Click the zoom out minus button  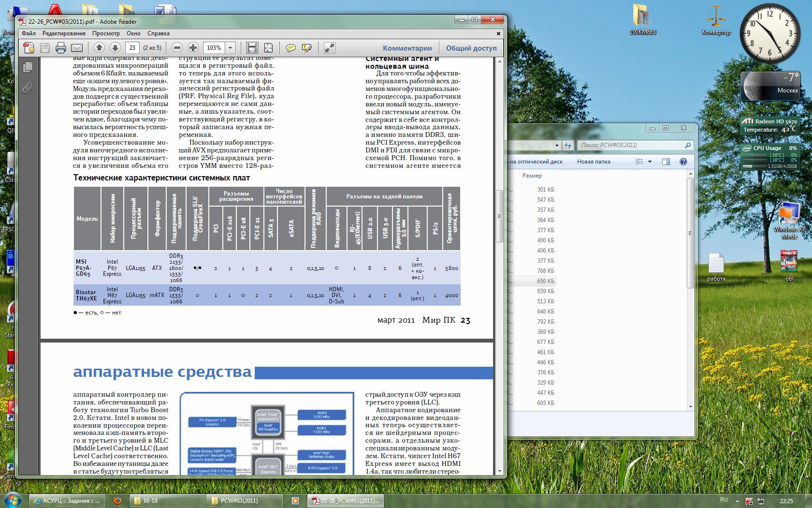pos(177,48)
